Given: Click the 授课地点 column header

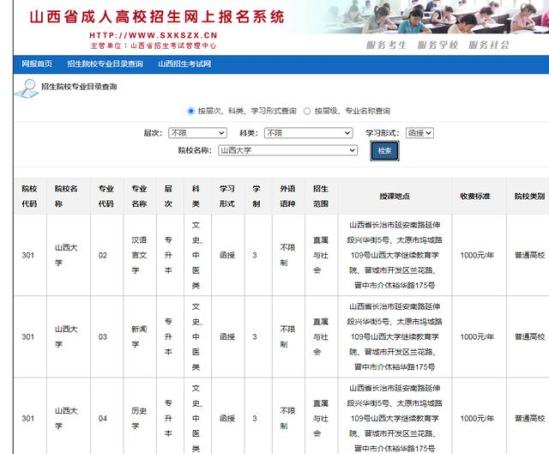Looking at the screenshot, I should [395, 196].
